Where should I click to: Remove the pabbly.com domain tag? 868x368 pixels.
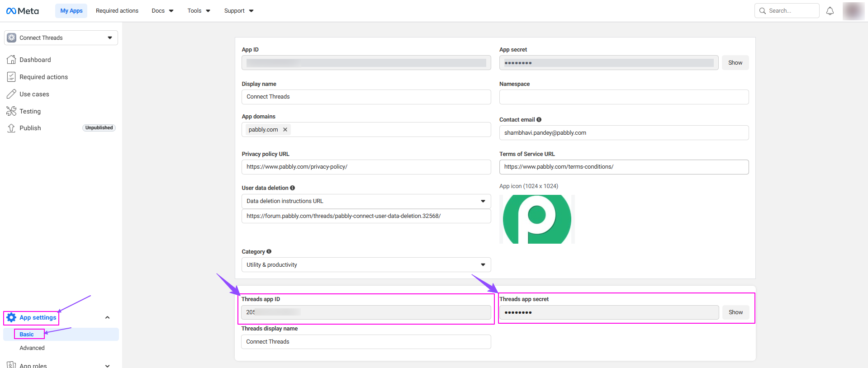point(285,130)
